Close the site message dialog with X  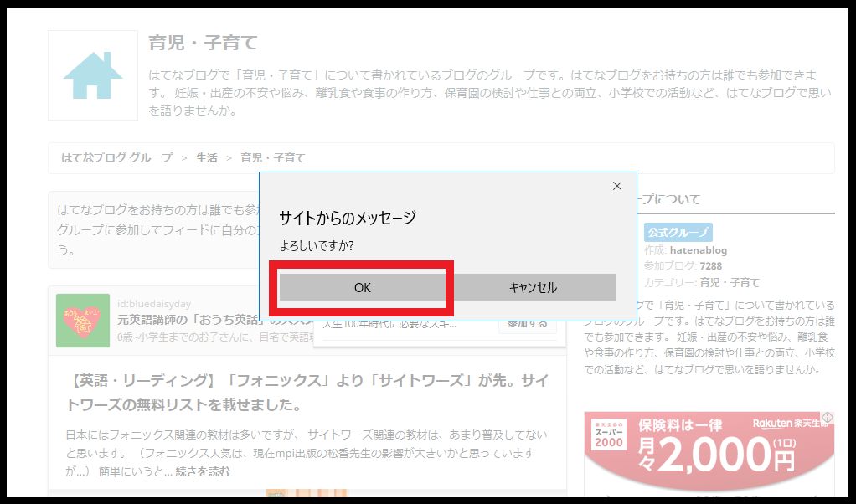617,186
